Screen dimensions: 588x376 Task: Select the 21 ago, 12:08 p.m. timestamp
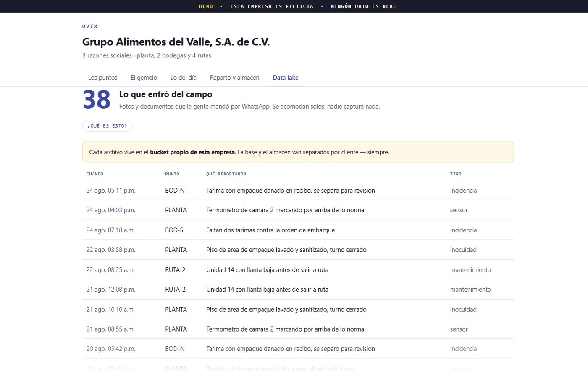[x=111, y=290]
